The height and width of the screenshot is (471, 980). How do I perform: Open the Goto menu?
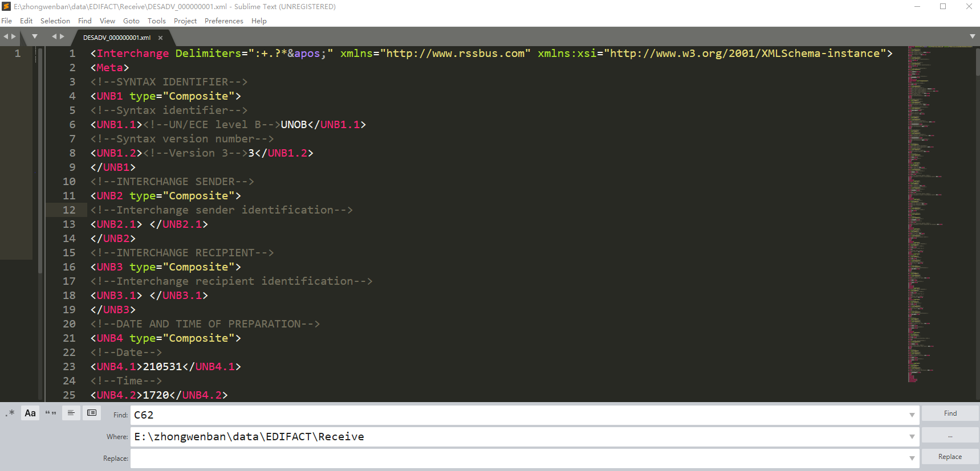(131, 21)
